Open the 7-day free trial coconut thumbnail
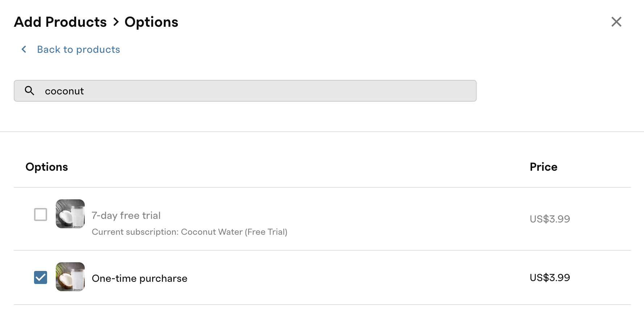 (70, 214)
